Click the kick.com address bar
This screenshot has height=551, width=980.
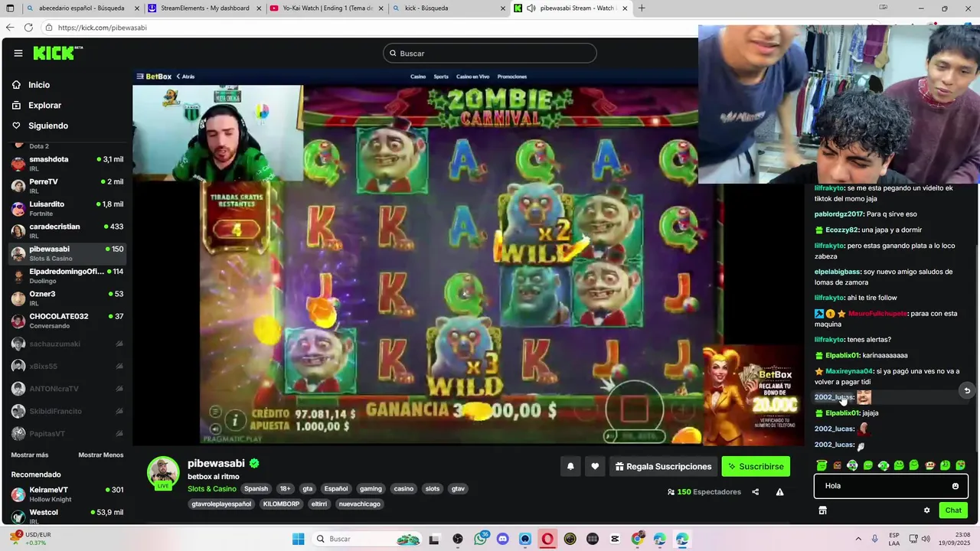[367, 27]
